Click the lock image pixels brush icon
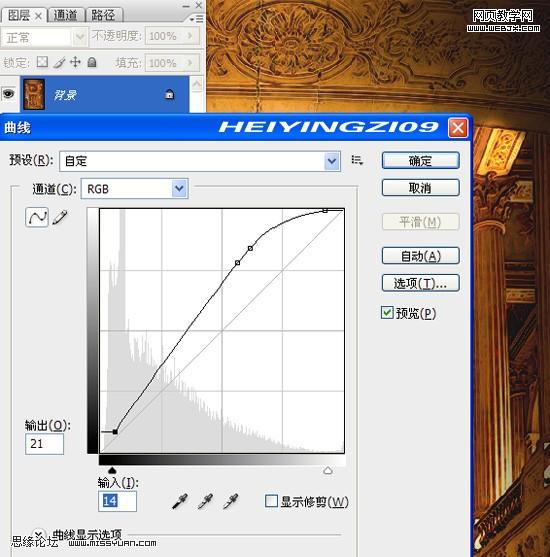Image resolution: width=550 pixels, height=557 pixels. click(x=59, y=63)
